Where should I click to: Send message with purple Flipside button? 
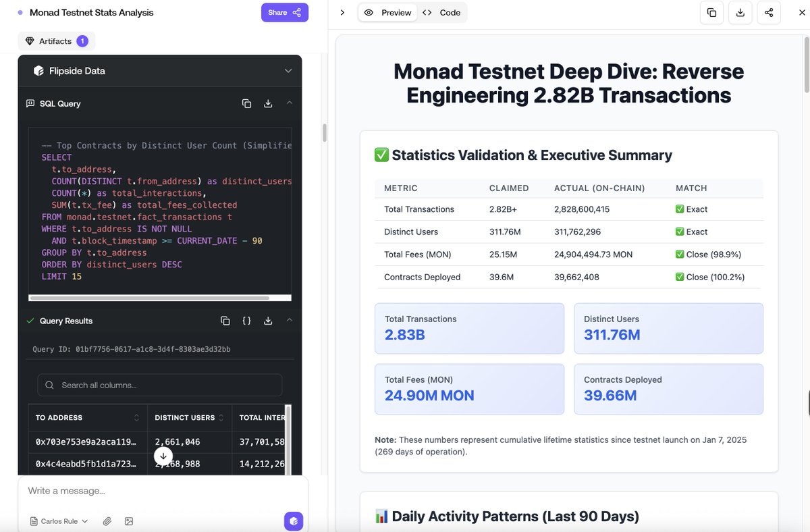point(294,521)
